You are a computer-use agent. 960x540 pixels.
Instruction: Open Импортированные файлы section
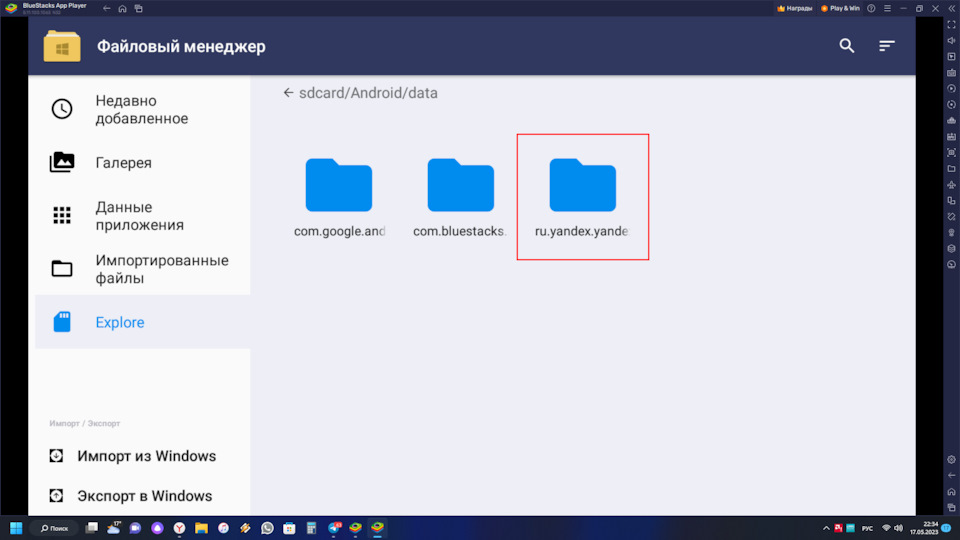[143, 269]
